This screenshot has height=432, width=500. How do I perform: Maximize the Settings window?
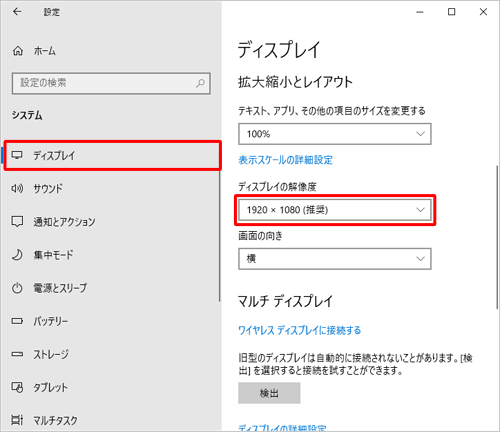coord(451,12)
